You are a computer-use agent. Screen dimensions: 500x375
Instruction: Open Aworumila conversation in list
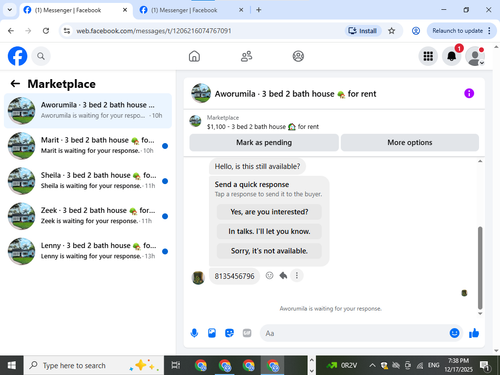tap(88, 111)
